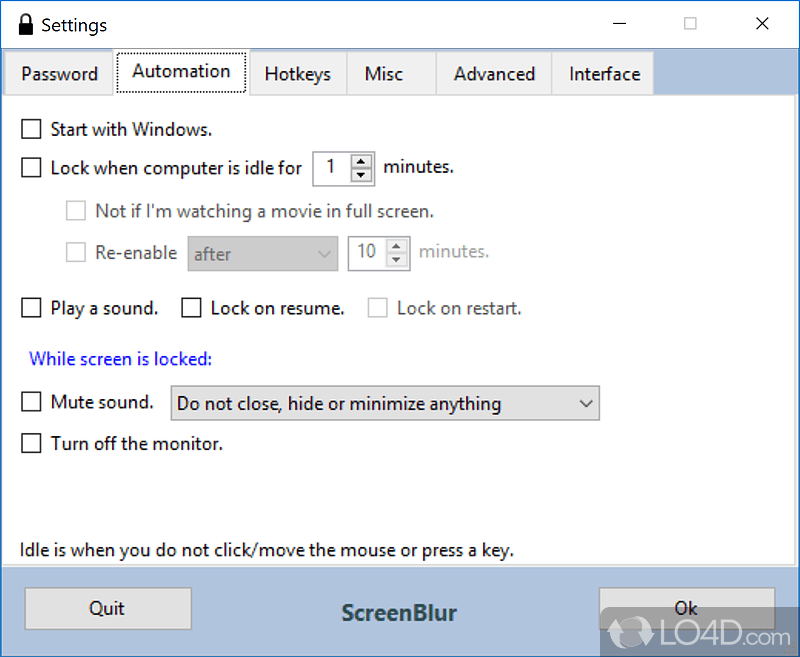Check Lock on restart
Viewport: 800px width, 657px height.
click(377, 308)
